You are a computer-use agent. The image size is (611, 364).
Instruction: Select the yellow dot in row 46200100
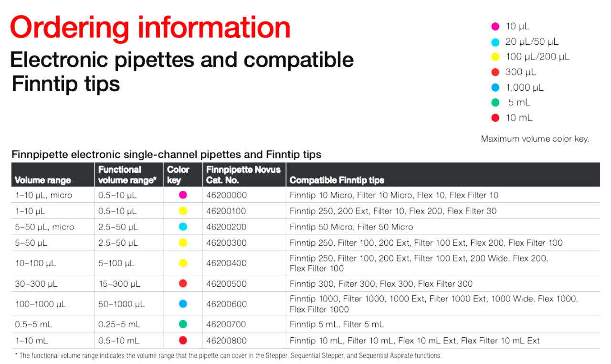182,211
